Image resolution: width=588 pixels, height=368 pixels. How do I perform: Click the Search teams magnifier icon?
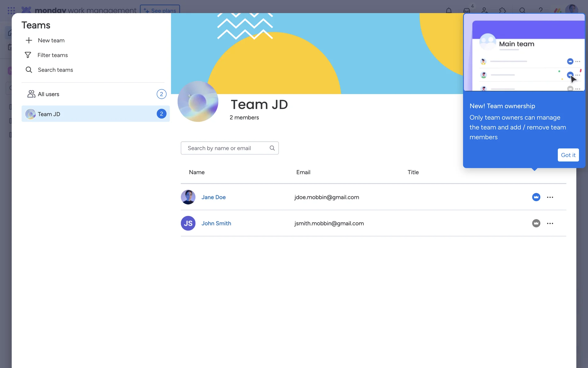pos(29,70)
